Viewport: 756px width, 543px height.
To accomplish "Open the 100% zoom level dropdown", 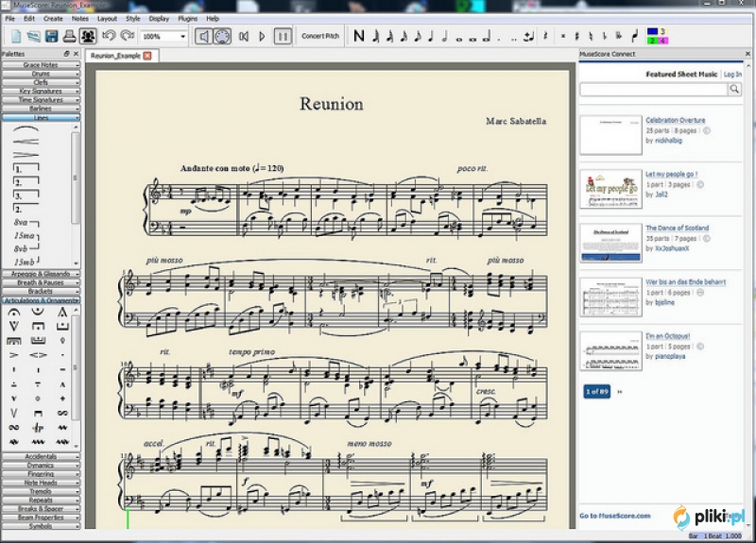I will 163,36.
